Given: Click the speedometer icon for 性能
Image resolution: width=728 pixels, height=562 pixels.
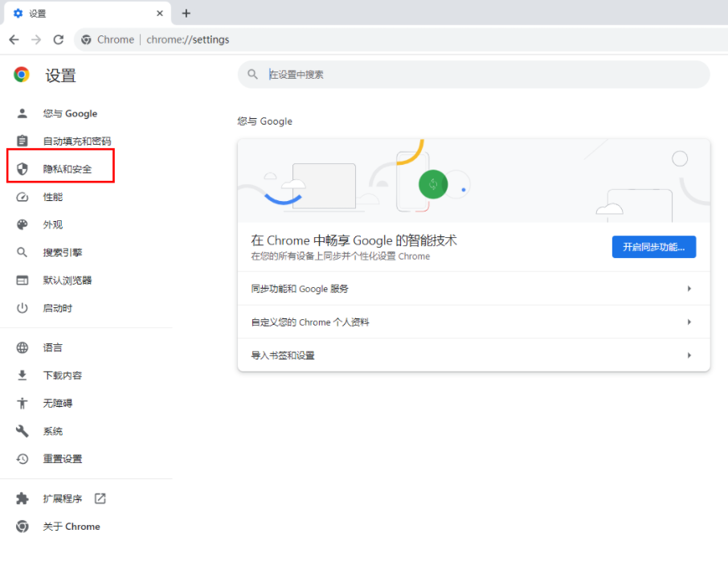Looking at the screenshot, I should pos(22,197).
